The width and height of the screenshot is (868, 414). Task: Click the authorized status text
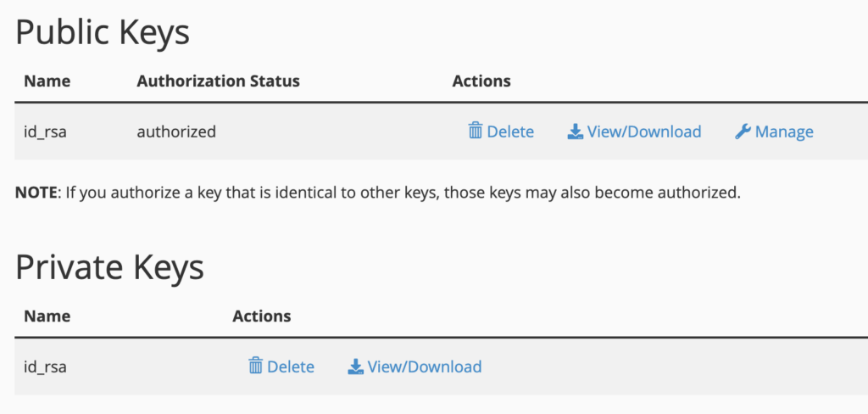coord(176,131)
